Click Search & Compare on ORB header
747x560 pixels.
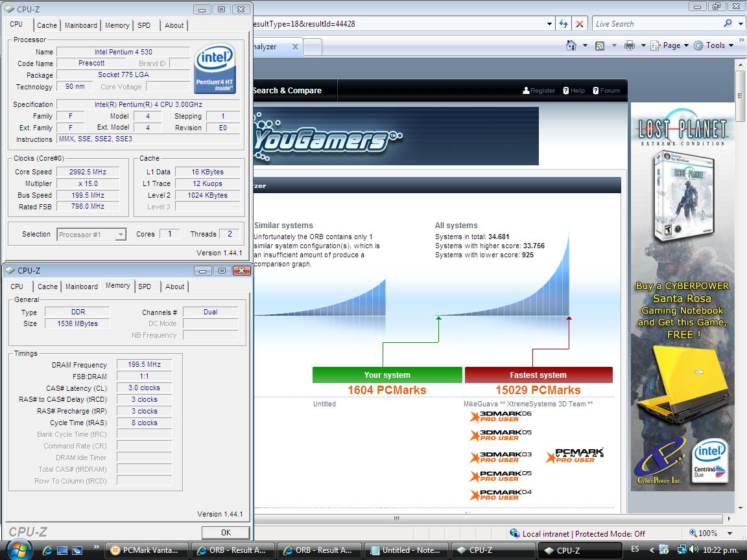click(x=287, y=91)
